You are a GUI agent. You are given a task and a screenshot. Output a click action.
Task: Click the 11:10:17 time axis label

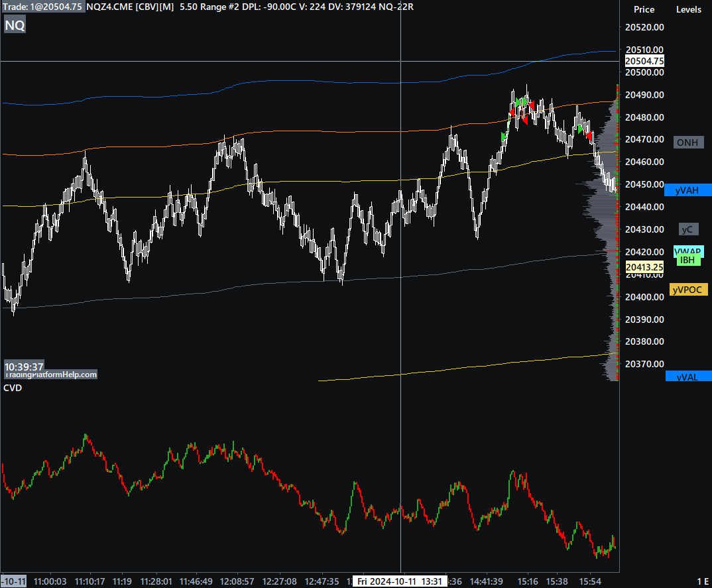point(90,581)
